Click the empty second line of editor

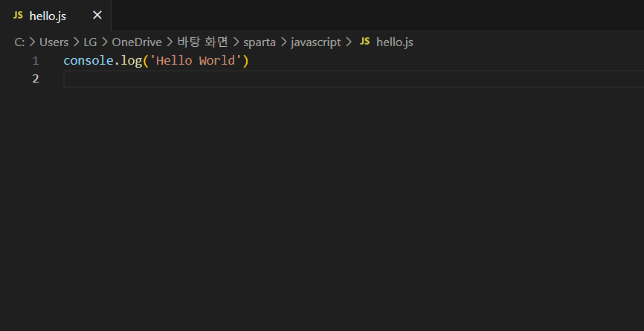click(354, 78)
